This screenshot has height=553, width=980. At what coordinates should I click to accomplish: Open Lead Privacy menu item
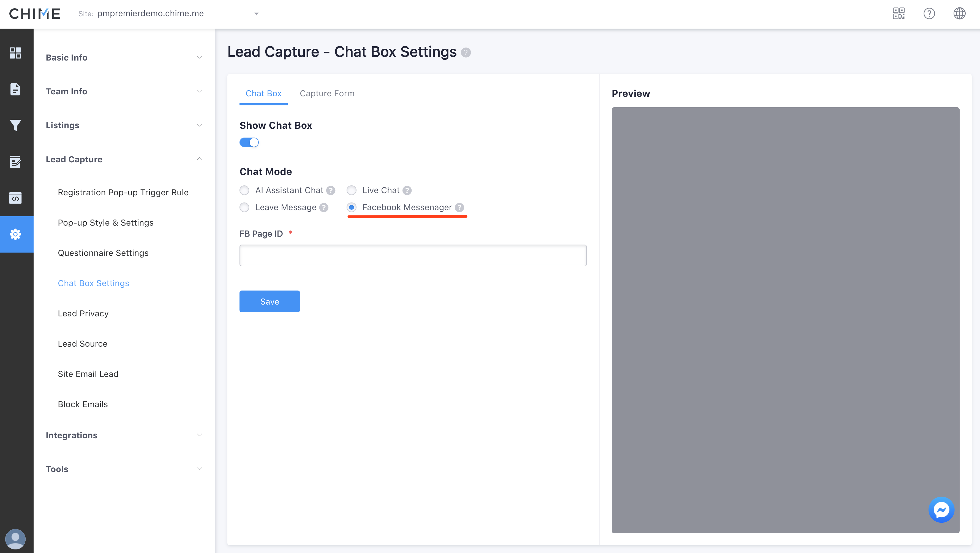pos(83,313)
